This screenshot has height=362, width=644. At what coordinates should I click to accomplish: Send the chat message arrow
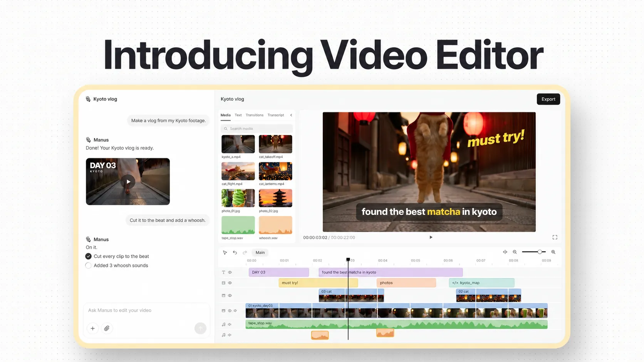point(200,328)
